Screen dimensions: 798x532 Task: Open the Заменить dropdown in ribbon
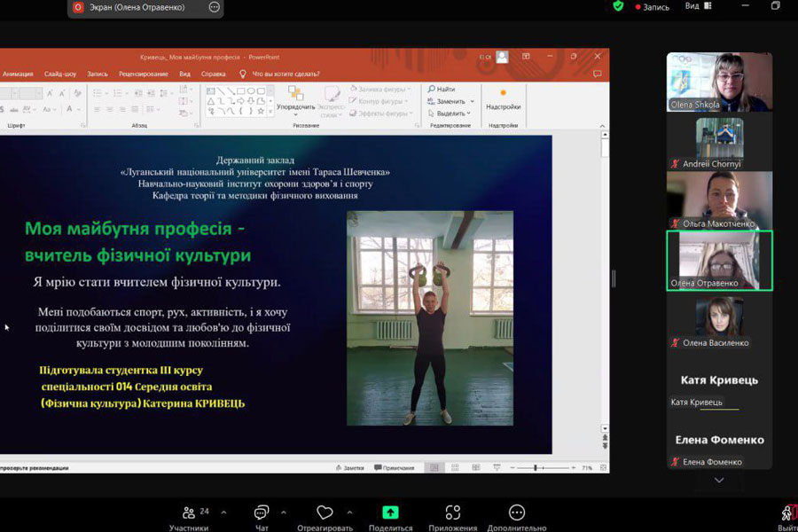452,101
